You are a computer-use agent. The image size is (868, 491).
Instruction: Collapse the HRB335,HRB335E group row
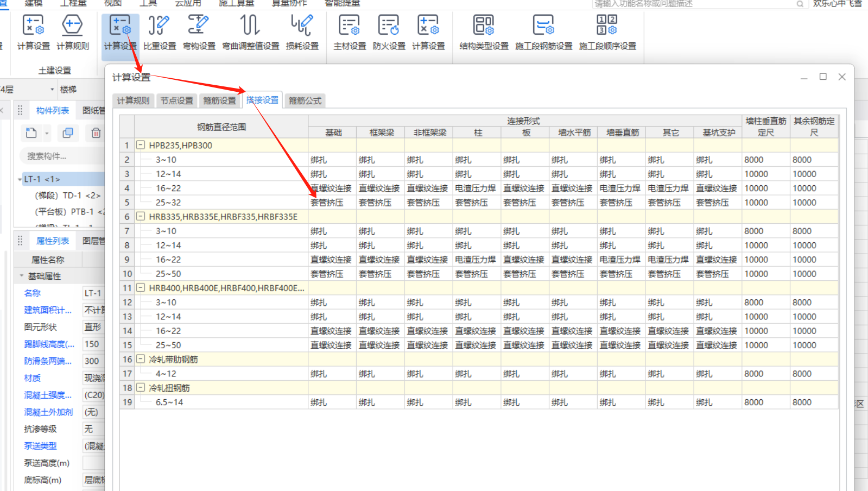pyautogui.click(x=141, y=216)
